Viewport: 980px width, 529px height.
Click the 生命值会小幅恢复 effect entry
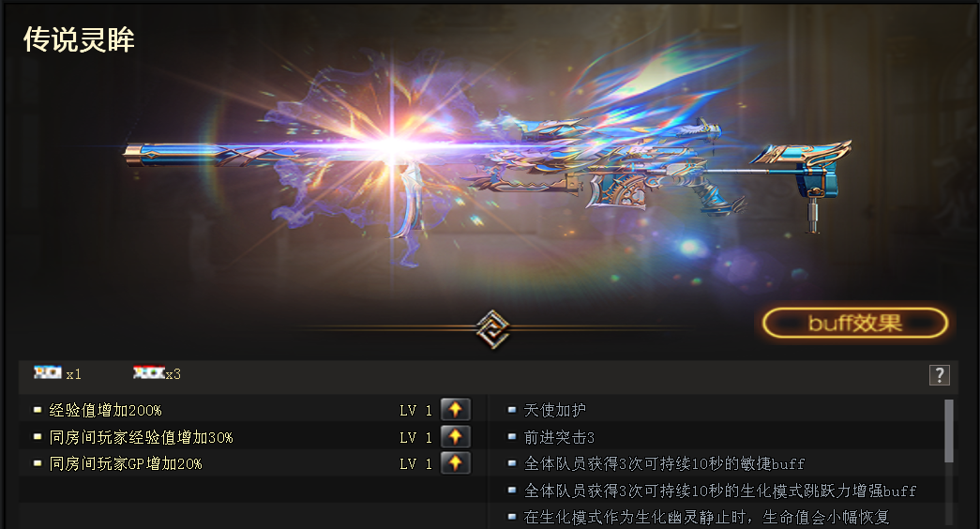(707, 517)
